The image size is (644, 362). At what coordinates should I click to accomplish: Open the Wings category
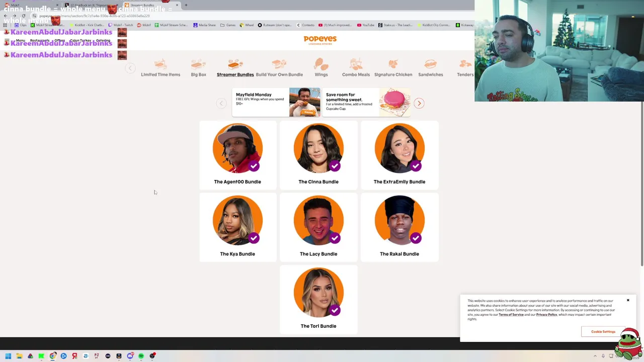click(321, 68)
